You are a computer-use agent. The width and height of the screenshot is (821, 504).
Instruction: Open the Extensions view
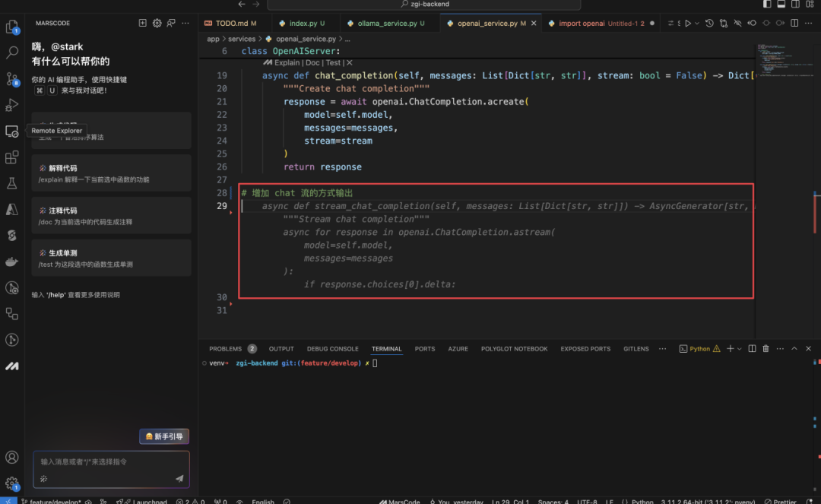[x=12, y=157]
